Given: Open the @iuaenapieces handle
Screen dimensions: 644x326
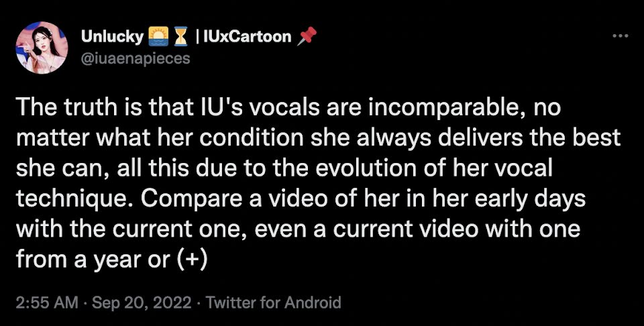Looking at the screenshot, I should [136, 58].
